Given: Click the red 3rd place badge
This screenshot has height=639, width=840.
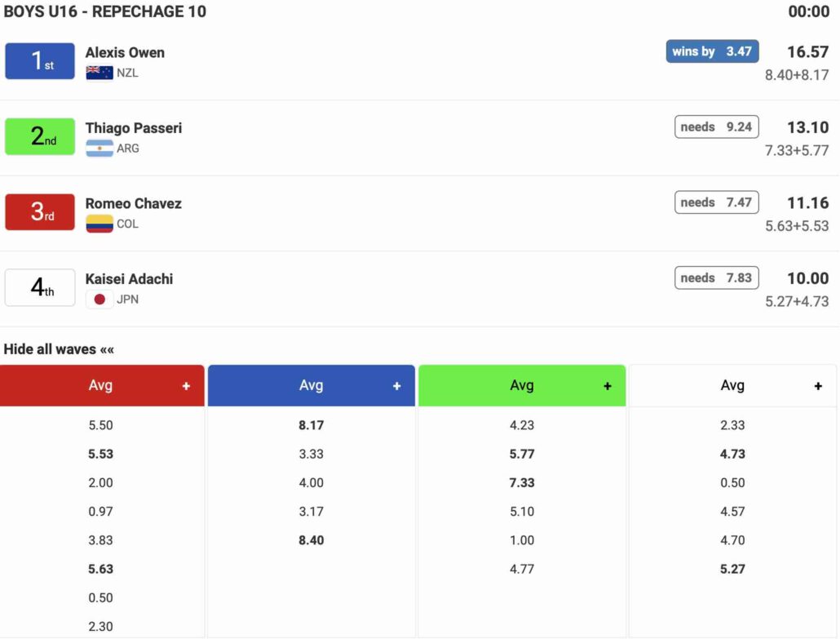Looking at the screenshot, I should click(x=40, y=212).
